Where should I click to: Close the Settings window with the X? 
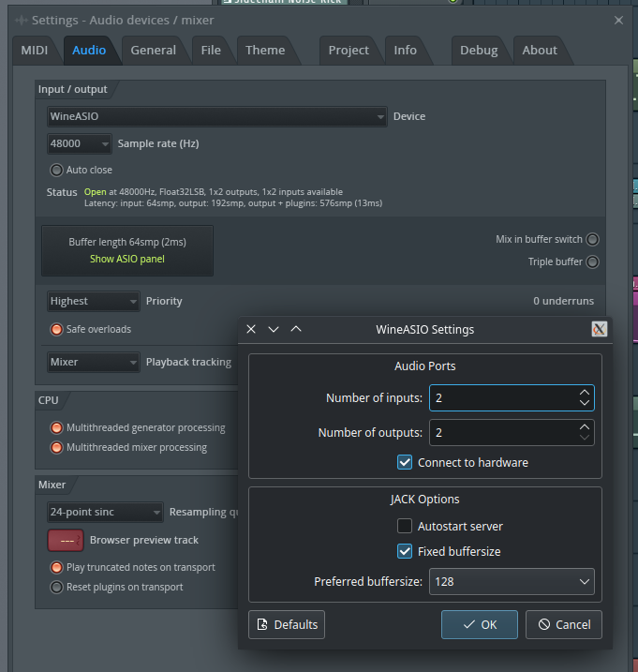618,20
